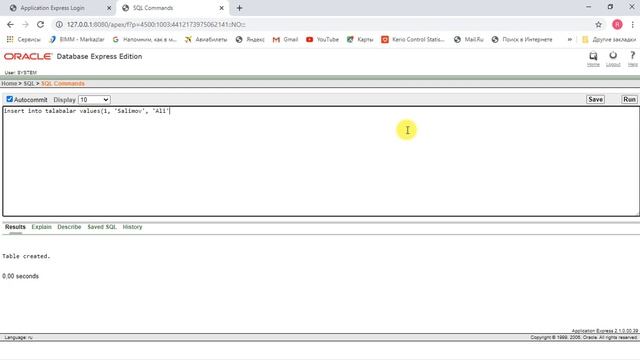Go to Home breadcrumb link

(x=9, y=83)
